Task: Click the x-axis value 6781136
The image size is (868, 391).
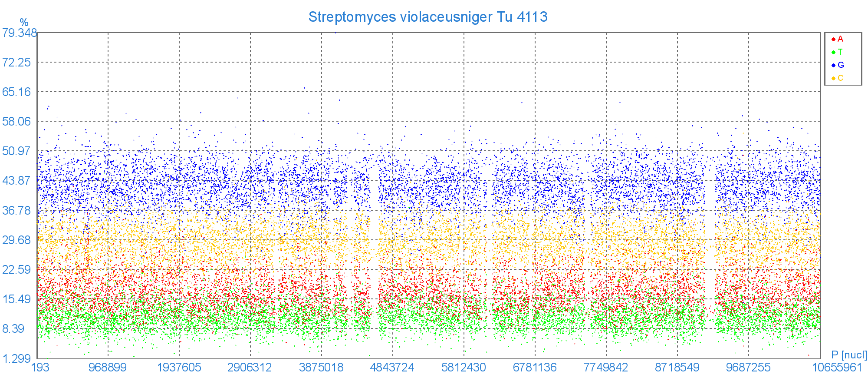Action: tap(535, 368)
